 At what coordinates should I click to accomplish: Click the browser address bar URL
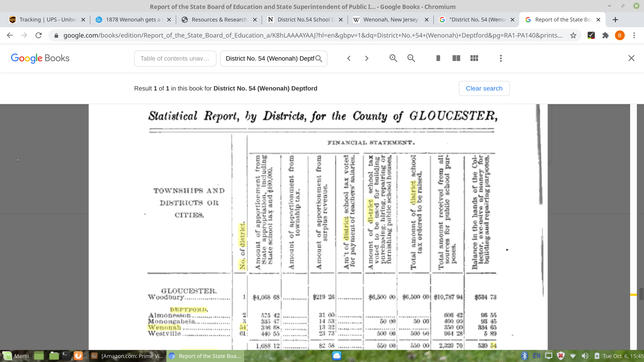(x=313, y=35)
